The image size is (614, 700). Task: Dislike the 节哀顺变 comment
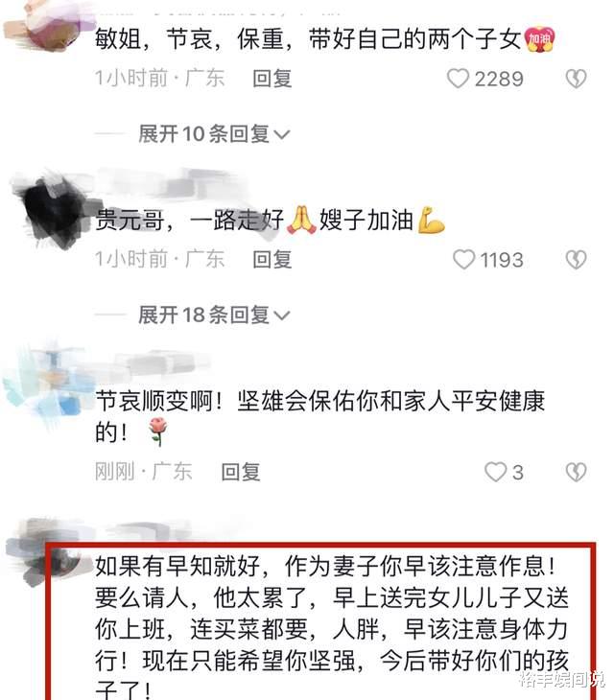[576, 473]
